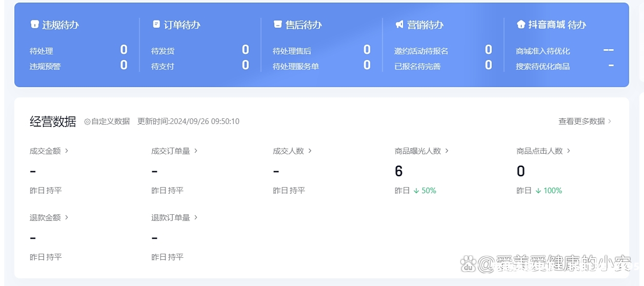Select 邀约活动待报名 item
644x286 pixels.
421,51
